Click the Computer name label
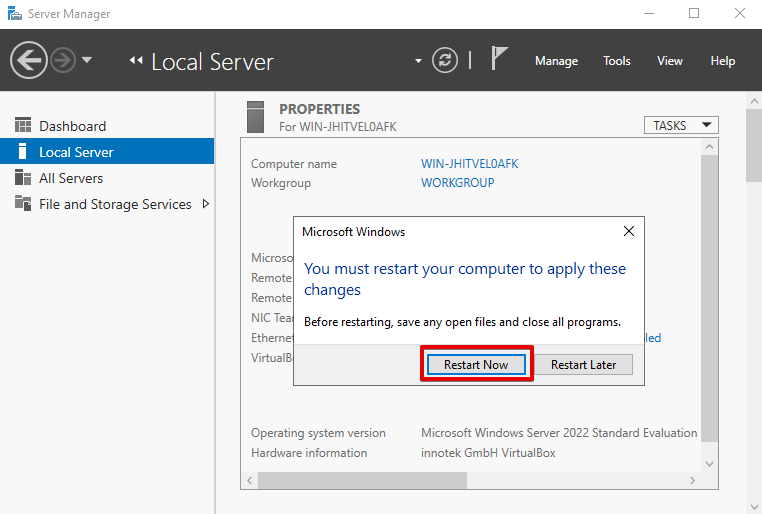 294,164
